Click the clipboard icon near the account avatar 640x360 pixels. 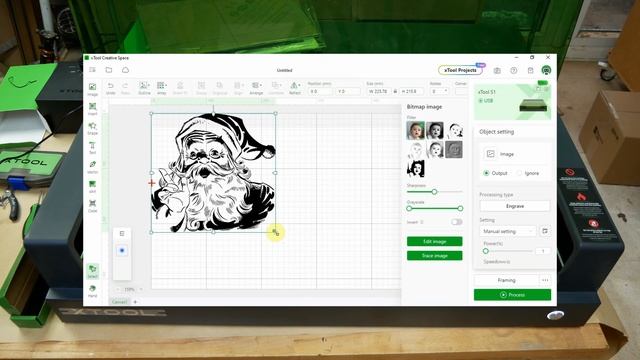pos(530,70)
